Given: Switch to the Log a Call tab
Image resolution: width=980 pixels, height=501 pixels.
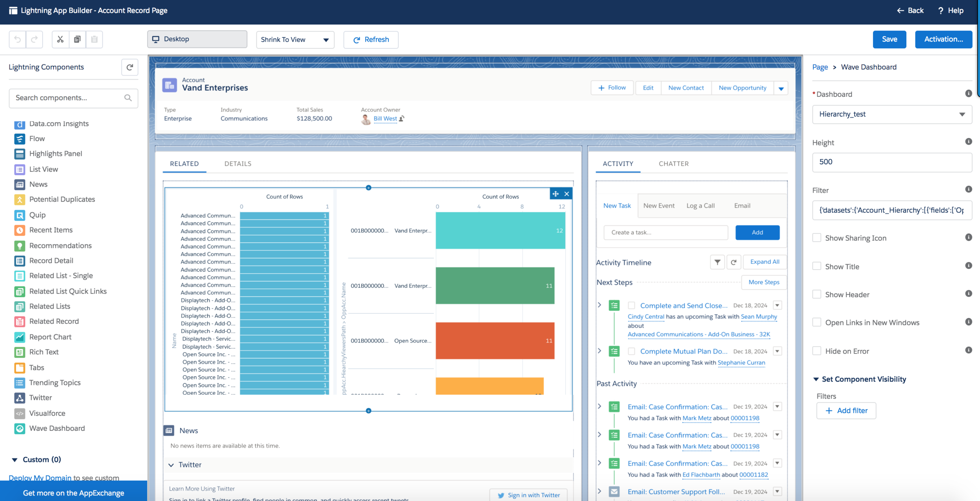Looking at the screenshot, I should point(701,206).
